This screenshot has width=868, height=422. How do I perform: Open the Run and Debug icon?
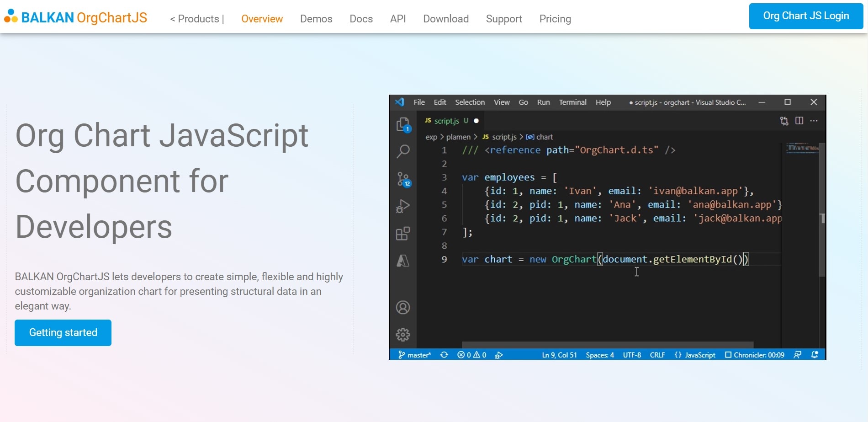click(403, 207)
